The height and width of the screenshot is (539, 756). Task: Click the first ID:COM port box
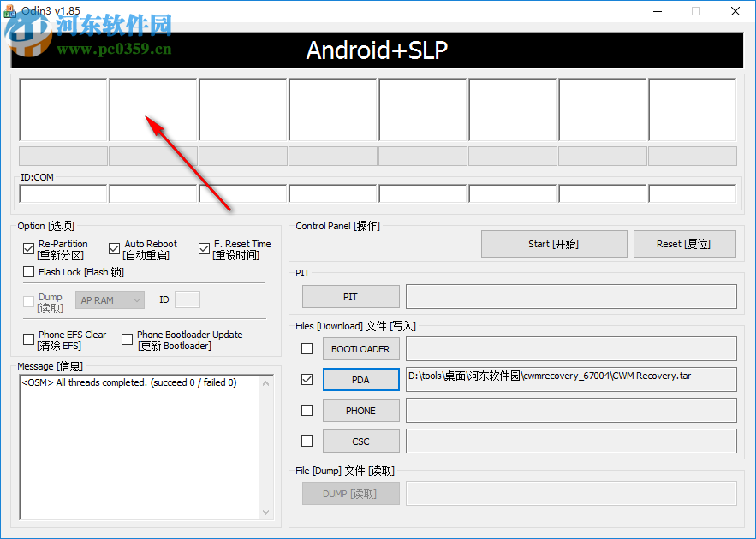pos(63,192)
